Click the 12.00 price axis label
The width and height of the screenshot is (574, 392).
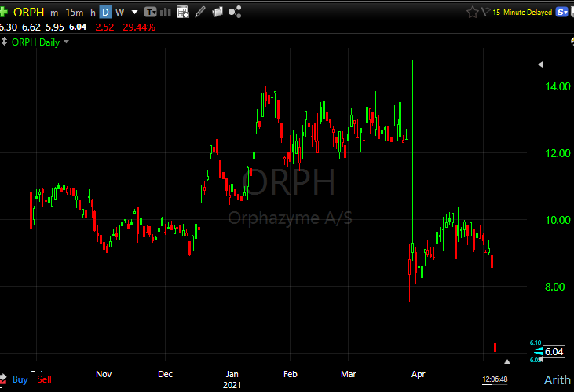pos(558,153)
